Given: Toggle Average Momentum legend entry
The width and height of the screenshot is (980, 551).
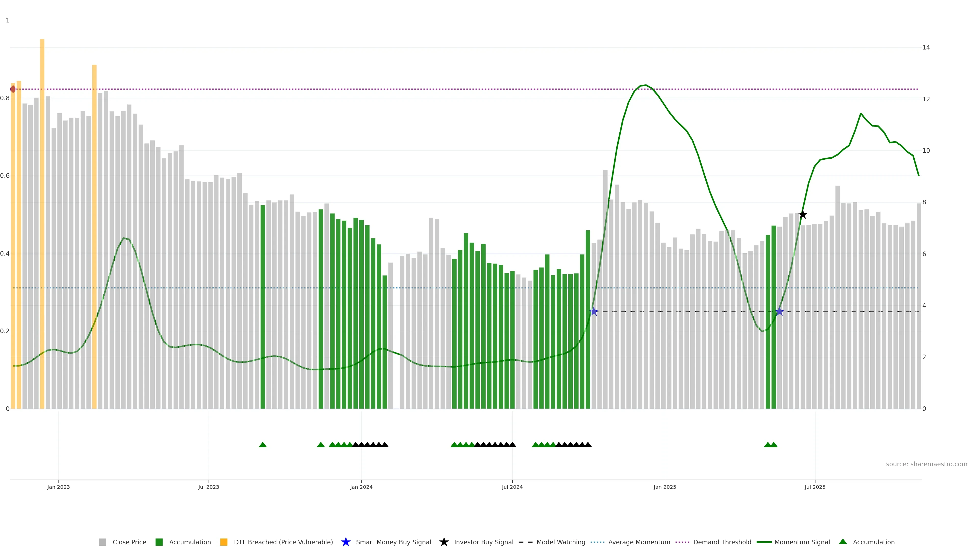Looking at the screenshot, I should (639, 542).
